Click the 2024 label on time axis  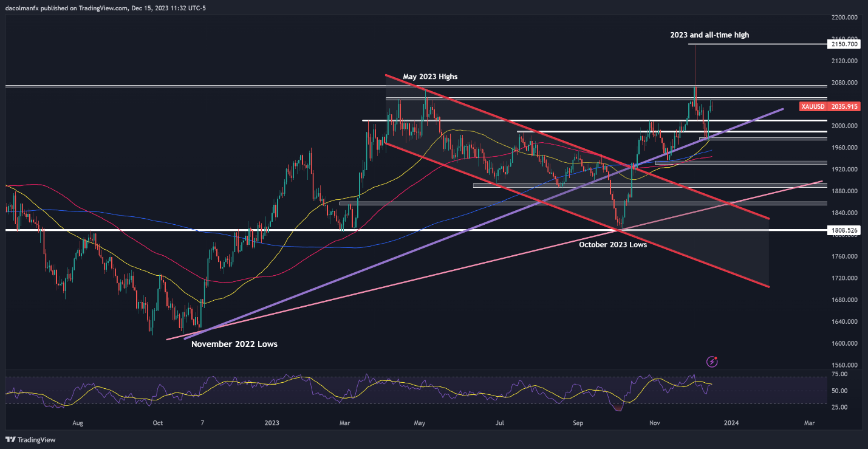click(731, 422)
